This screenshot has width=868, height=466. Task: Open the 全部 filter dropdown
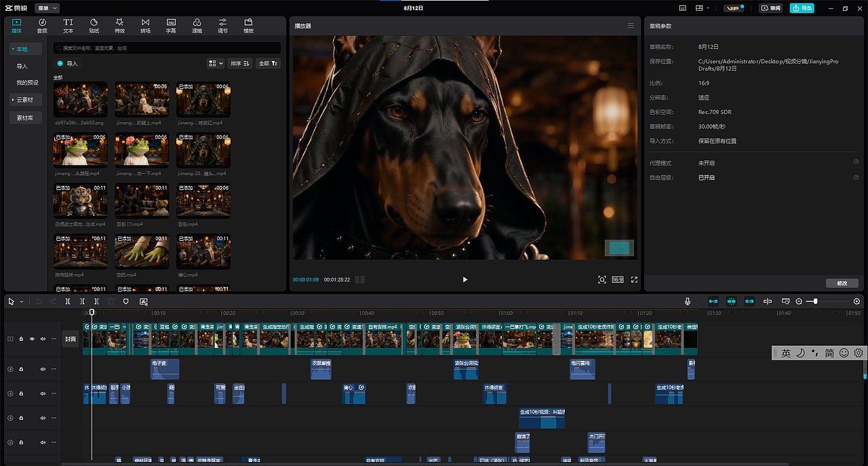269,63
